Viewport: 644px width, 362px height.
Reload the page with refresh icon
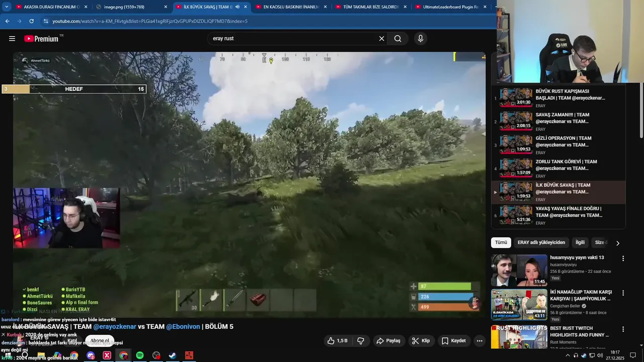coord(31,21)
